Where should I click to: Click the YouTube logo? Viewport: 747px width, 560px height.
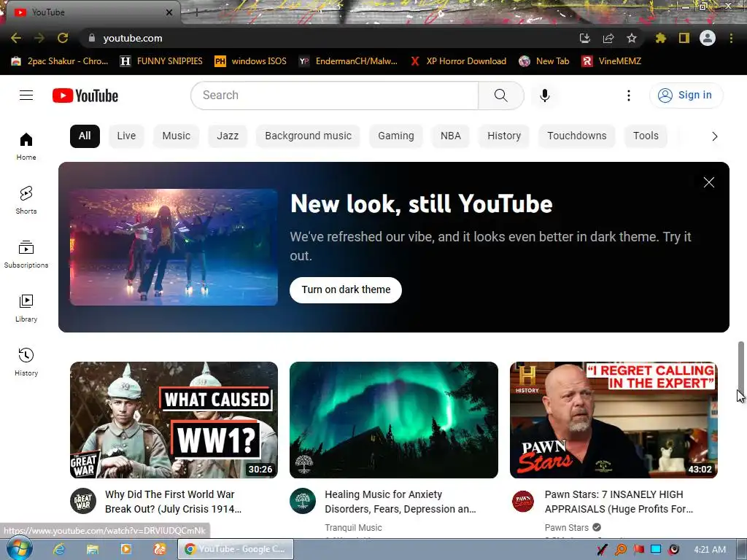click(x=85, y=96)
